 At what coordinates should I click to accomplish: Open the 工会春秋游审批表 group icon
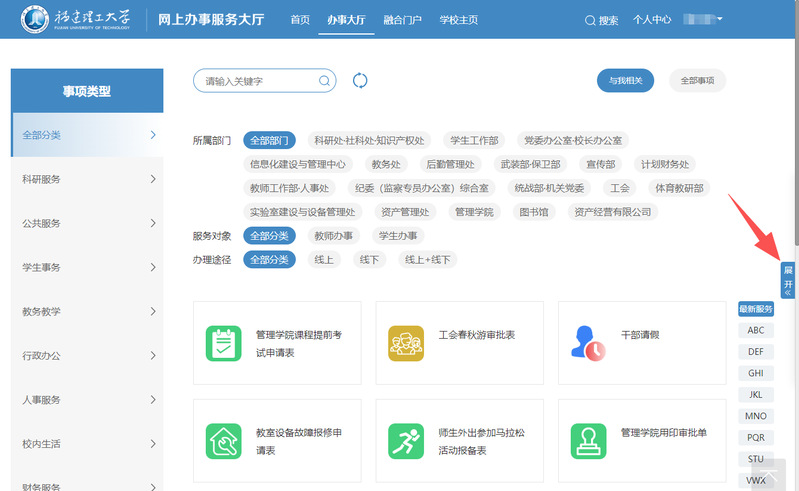(406, 343)
